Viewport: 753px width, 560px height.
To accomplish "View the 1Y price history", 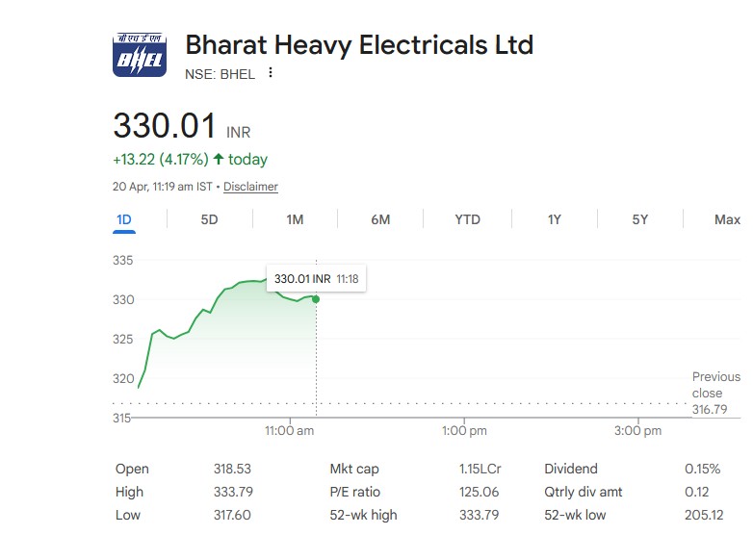I will pos(555,219).
